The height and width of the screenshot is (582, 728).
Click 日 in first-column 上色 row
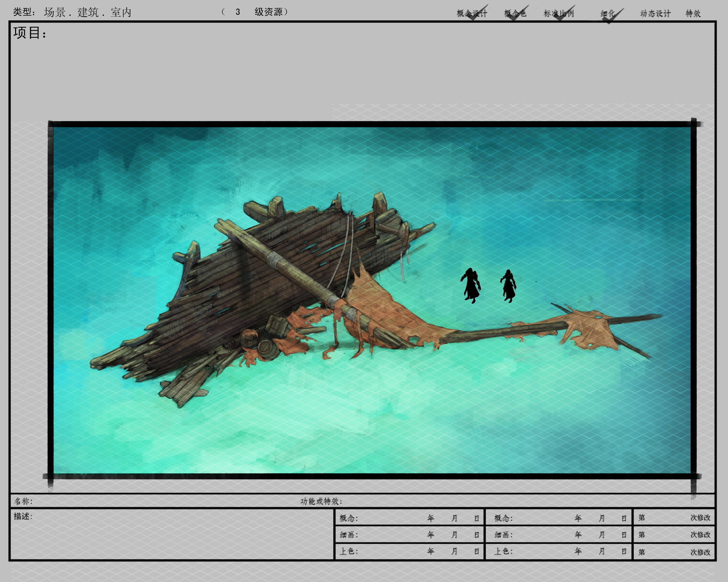coord(477,551)
